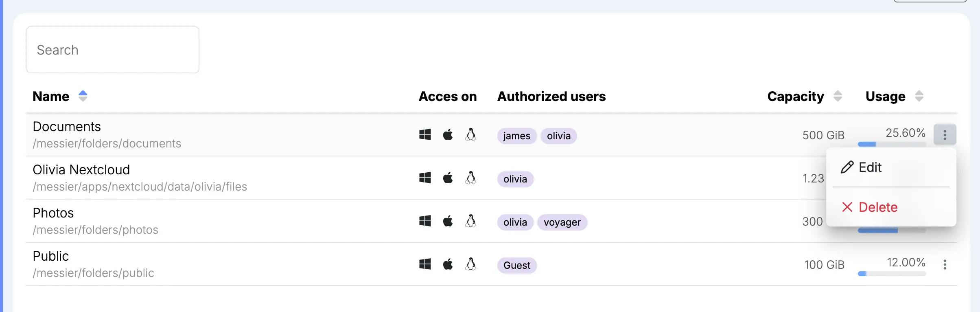Click the 100 GiB capacity value
This screenshot has height=312, width=980.
point(825,265)
